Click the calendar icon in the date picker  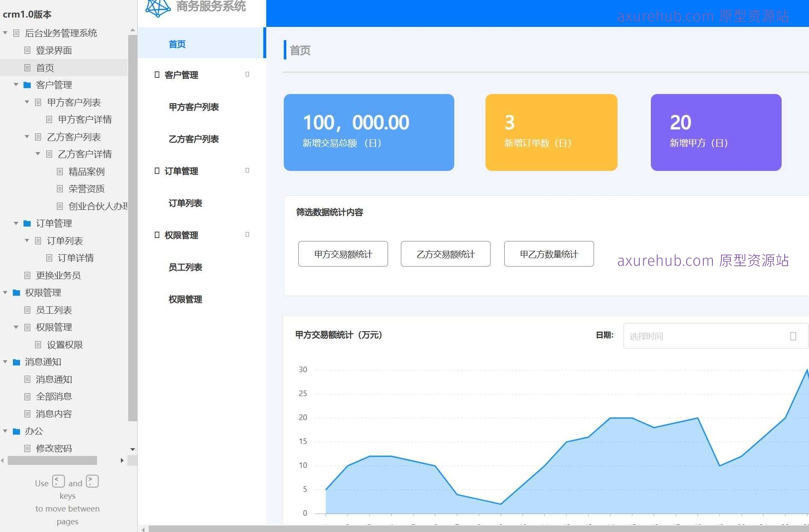793,336
